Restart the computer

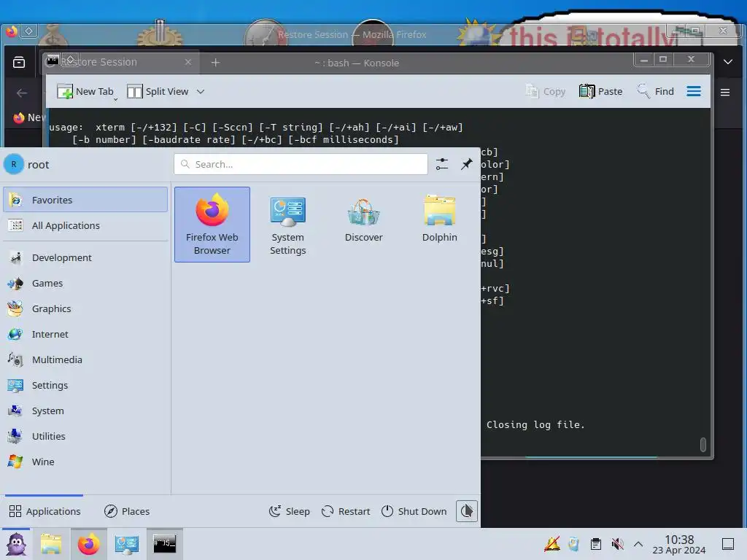tap(345, 511)
